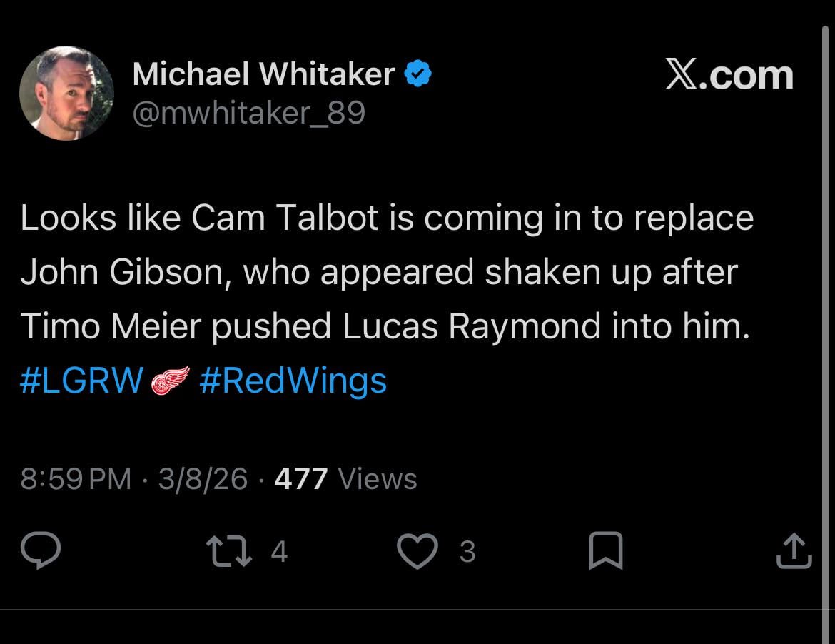
Task: Open the share icon for this tweet
Action: 794,552
